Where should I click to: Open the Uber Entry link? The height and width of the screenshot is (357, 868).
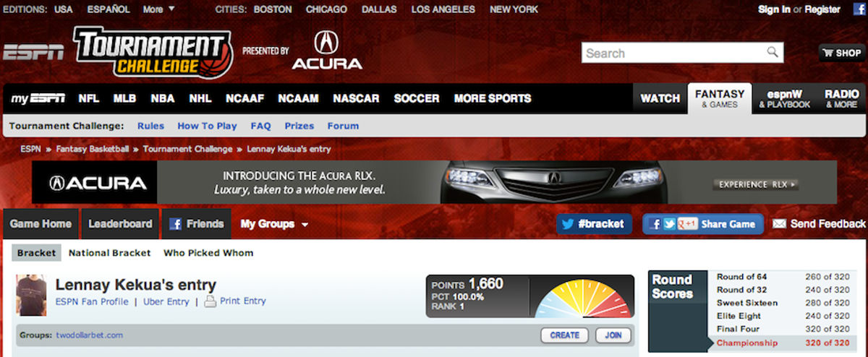click(x=166, y=301)
